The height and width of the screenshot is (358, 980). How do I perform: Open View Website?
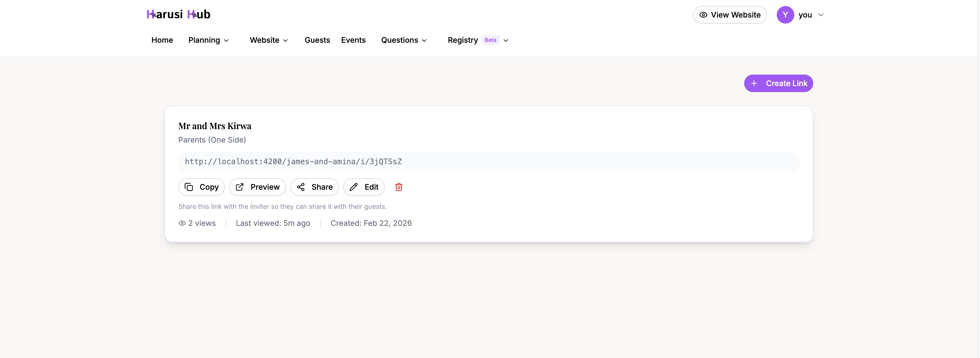pyautogui.click(x=730, y=15)
